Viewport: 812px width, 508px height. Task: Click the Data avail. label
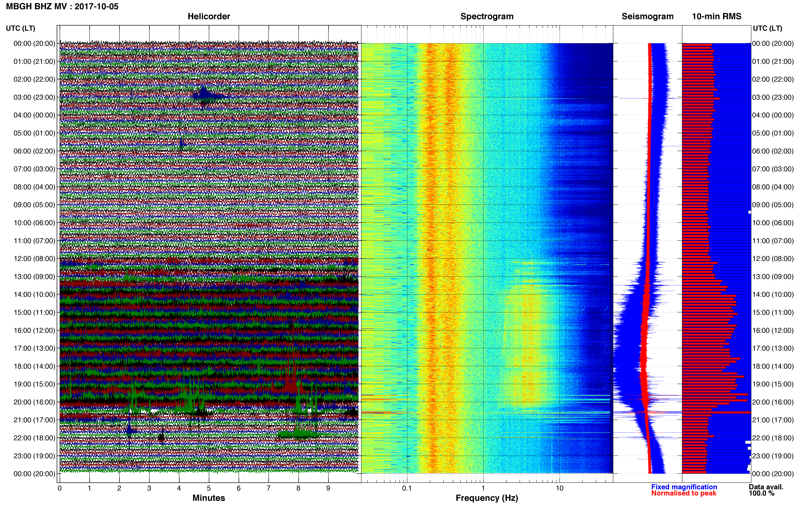click(766, 487)
